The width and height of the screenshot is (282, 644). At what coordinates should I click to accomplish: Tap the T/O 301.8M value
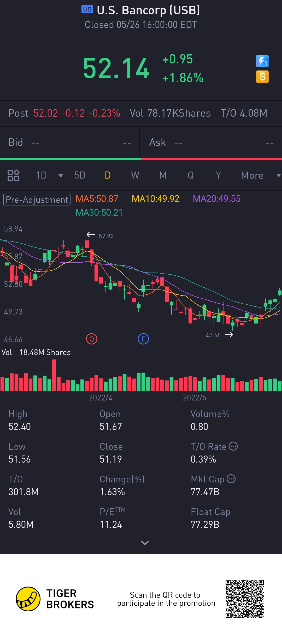[x=23, y=492]
